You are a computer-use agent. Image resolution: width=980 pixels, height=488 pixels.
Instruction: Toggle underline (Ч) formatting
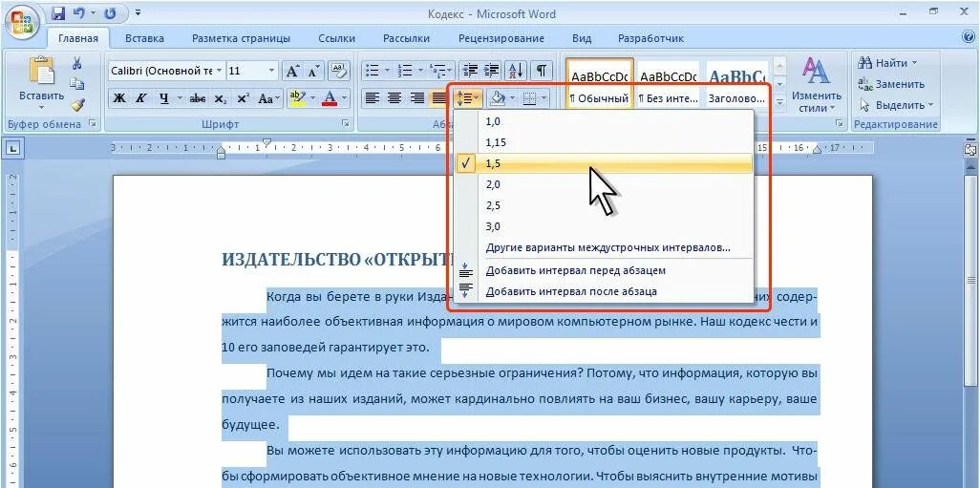coord(163,98)
